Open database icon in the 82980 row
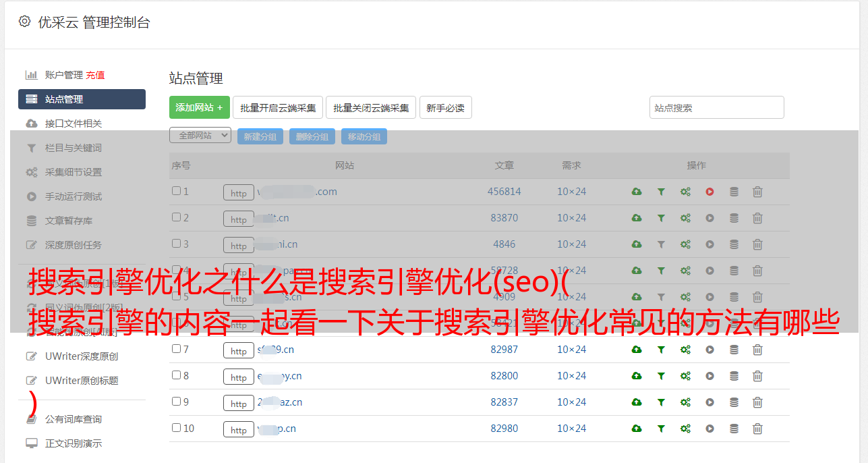868x463 pixels. 734,429
